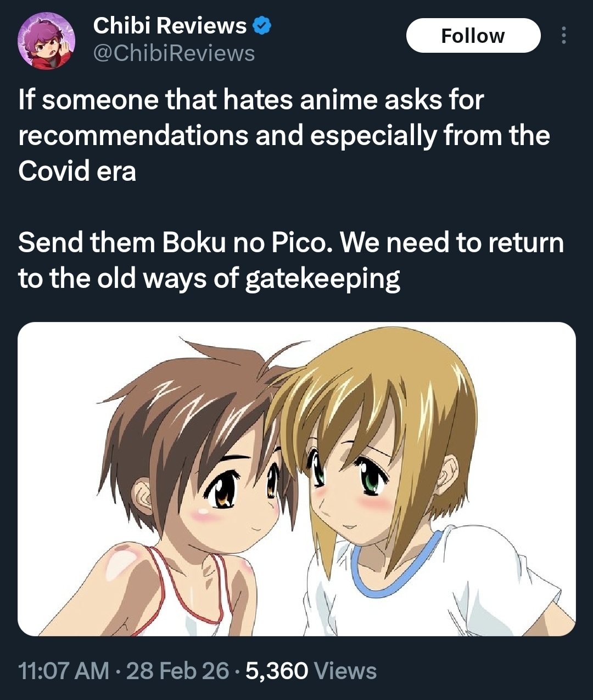
Task: Click the word gatekeeping in the tweet
Action: click(323, 279)
